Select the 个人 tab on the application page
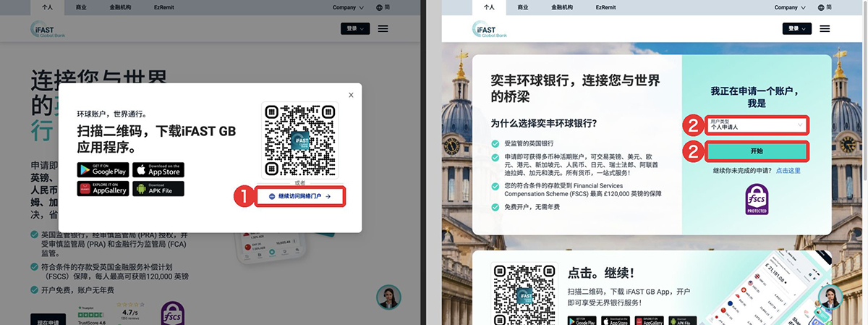The image size is (868, 325). click(489, 7)
